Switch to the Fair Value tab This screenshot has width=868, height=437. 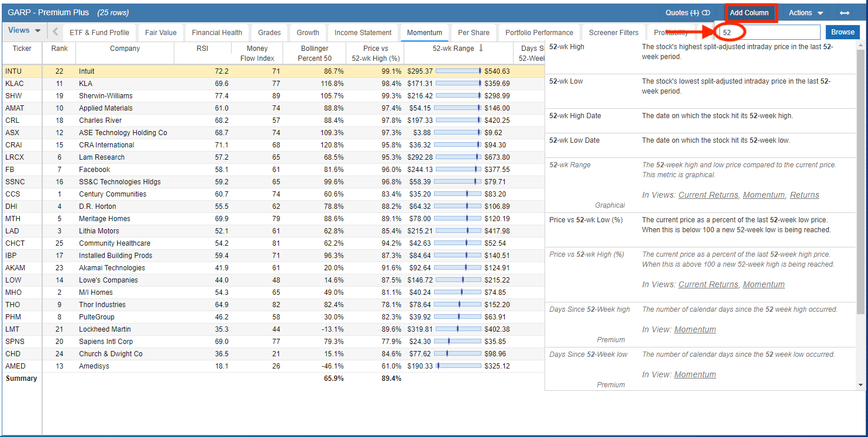point(161,33)
